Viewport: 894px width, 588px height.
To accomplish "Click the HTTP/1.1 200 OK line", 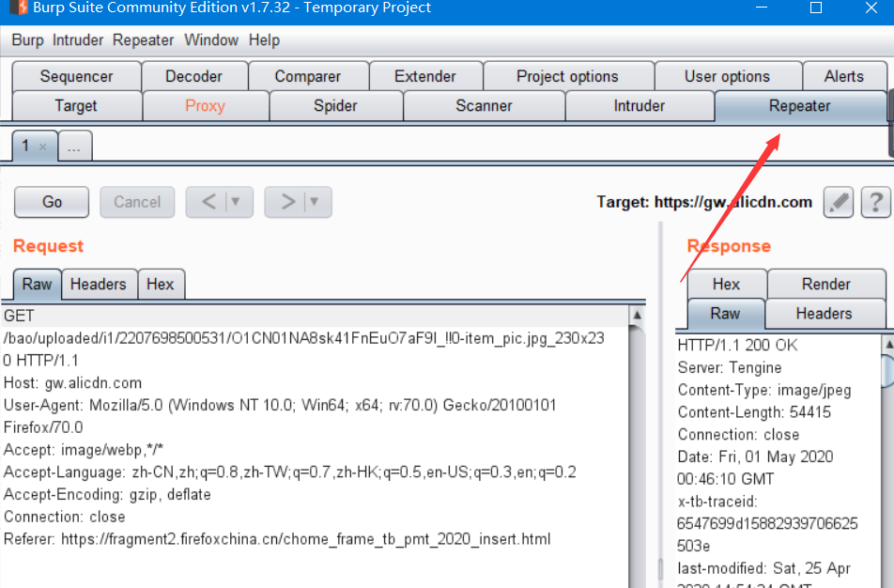I will [x=738, y=345].
